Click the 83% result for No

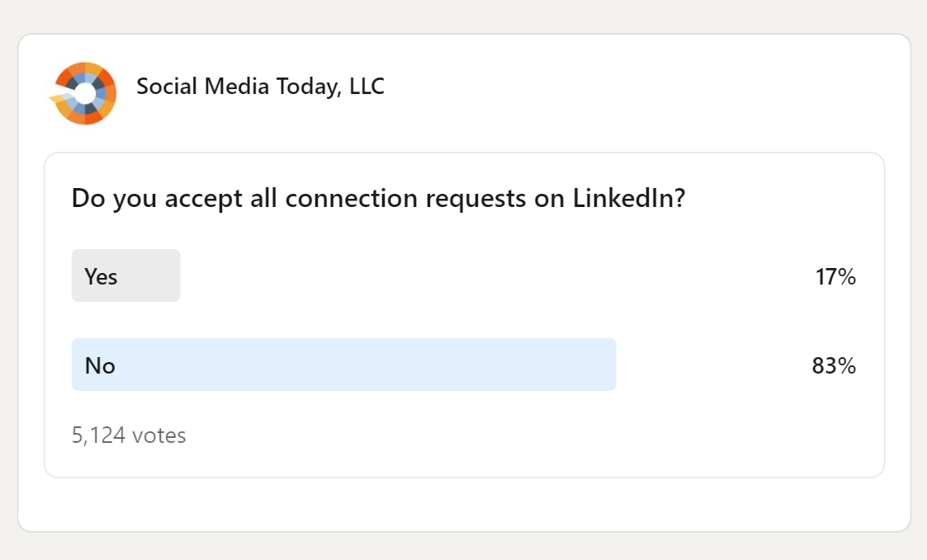[834, 365]
